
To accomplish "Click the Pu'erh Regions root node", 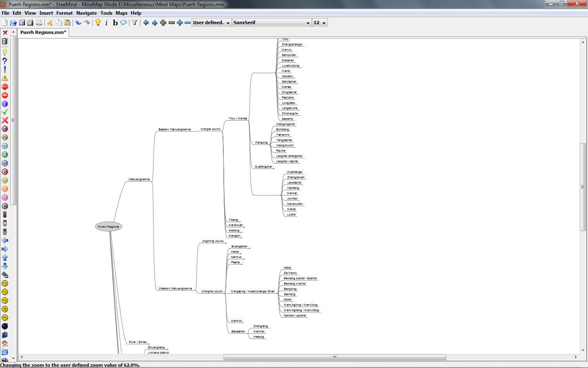I will click(109, 227).
